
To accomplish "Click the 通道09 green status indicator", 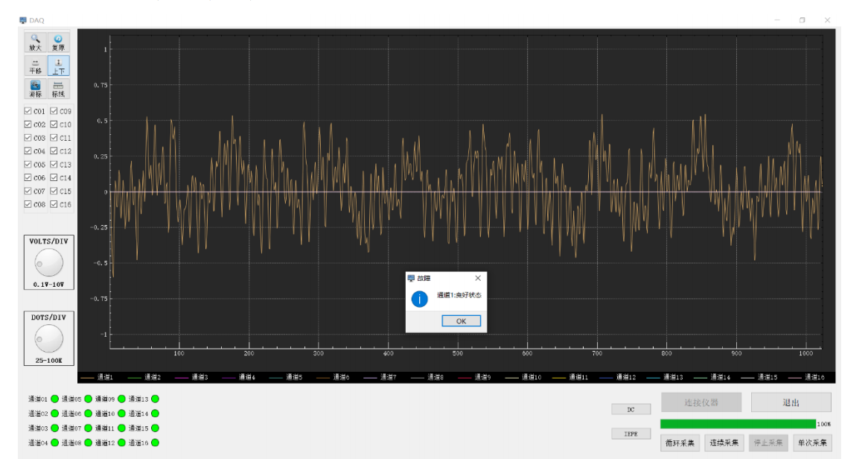I will pyautogui.click(x=122, y=399).
